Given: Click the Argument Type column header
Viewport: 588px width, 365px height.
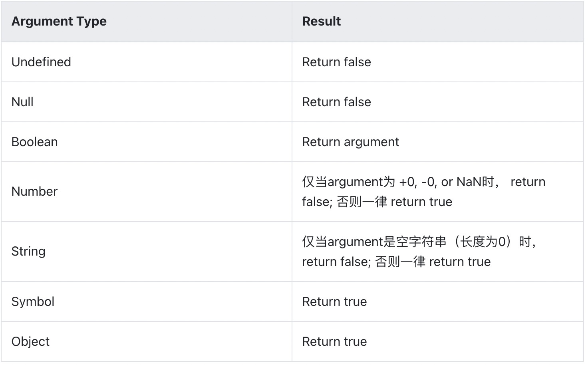Looking at the screenshot, I should pos(59,21).
